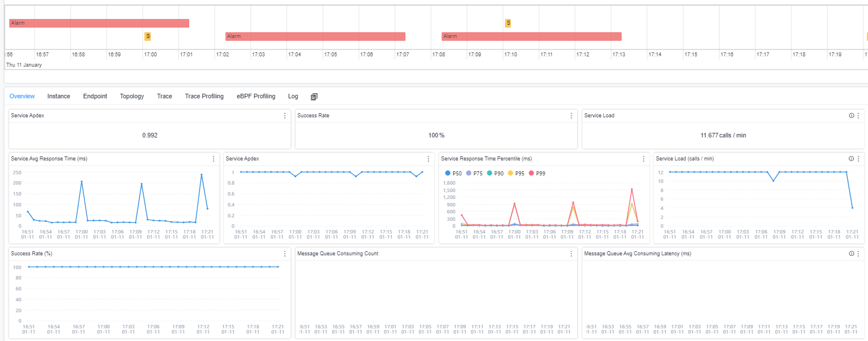Click the 16:57 tick label on alarm timeline
This screenshot has width=868, height=341.
(42, 55)
